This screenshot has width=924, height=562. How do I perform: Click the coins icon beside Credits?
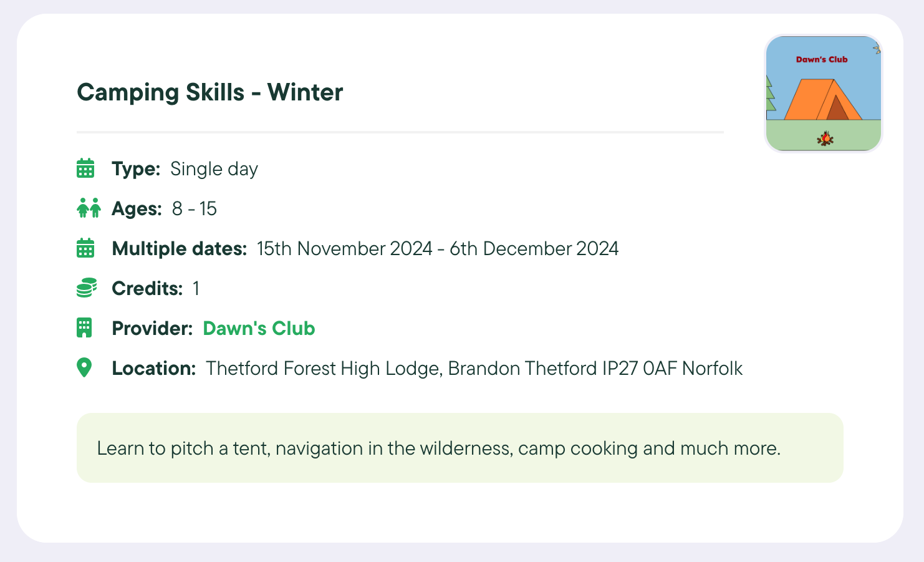pos(86,288)
